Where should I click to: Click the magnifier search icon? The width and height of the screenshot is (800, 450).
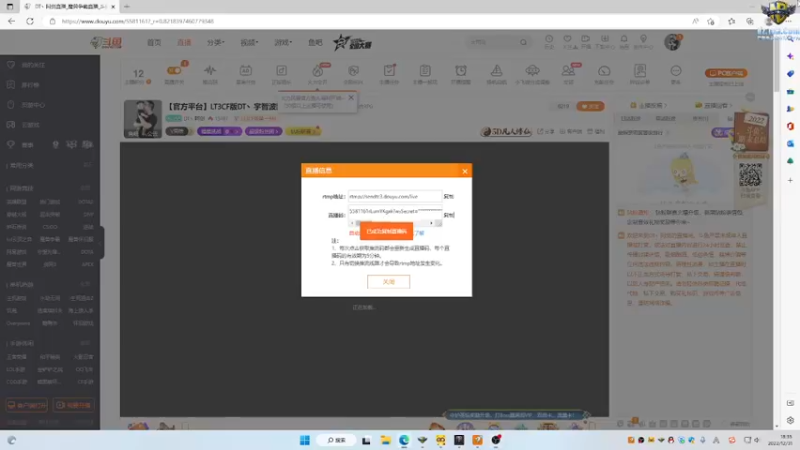coord(523,42)
